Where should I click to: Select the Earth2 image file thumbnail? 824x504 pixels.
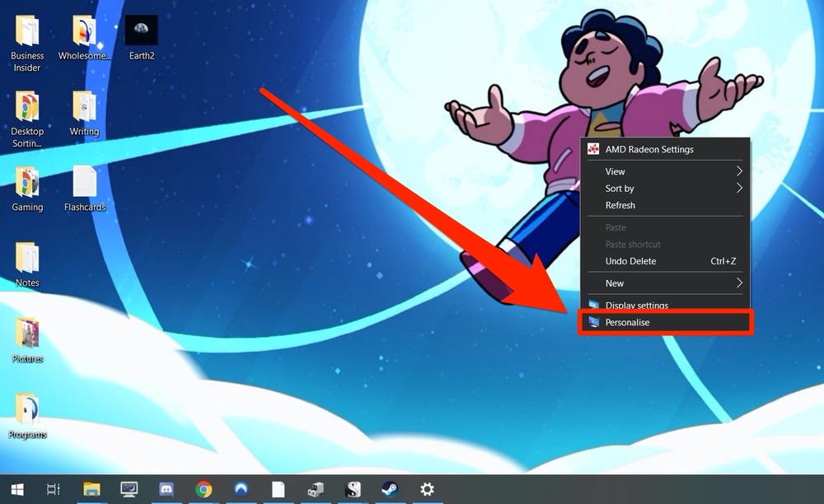[140, 31]
